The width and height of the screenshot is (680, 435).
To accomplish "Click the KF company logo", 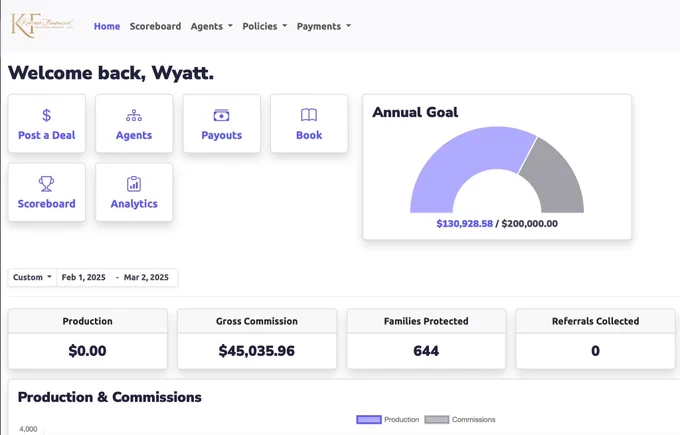I will click(x=42, y=25).
